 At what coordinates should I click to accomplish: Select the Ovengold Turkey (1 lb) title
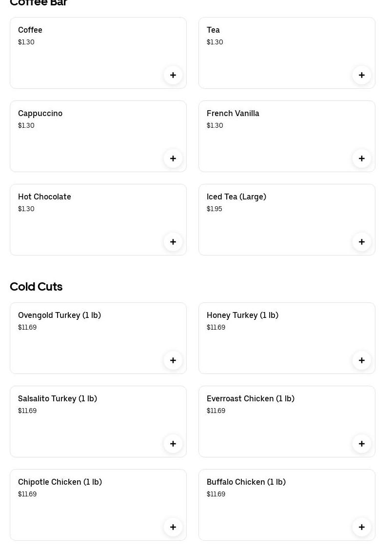[59, 315]
